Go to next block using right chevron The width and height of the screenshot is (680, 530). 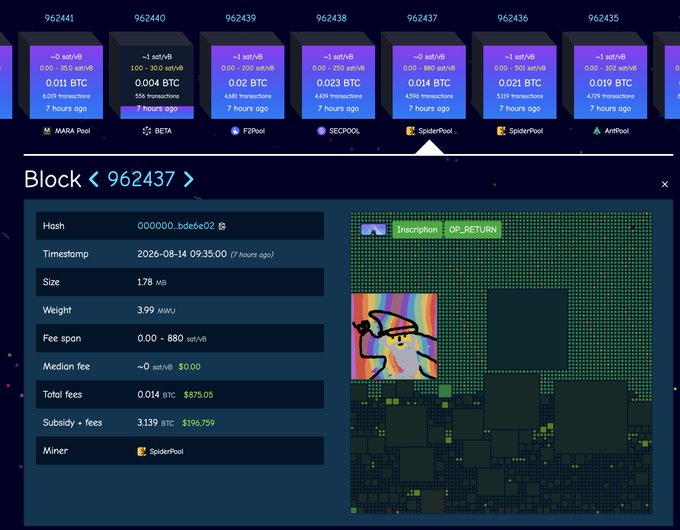189,179
